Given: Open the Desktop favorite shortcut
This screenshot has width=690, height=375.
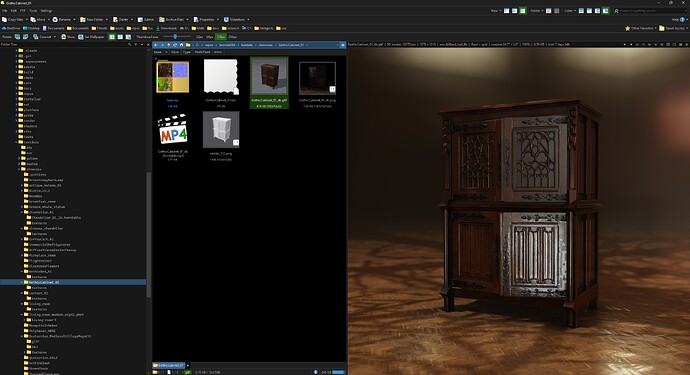Looking at the screenshot, I should click(x=31, y=28).
